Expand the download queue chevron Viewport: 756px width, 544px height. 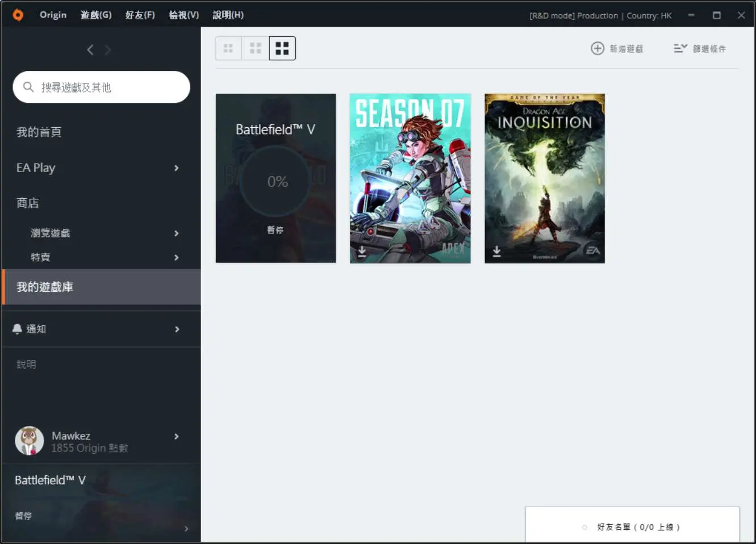186,528
